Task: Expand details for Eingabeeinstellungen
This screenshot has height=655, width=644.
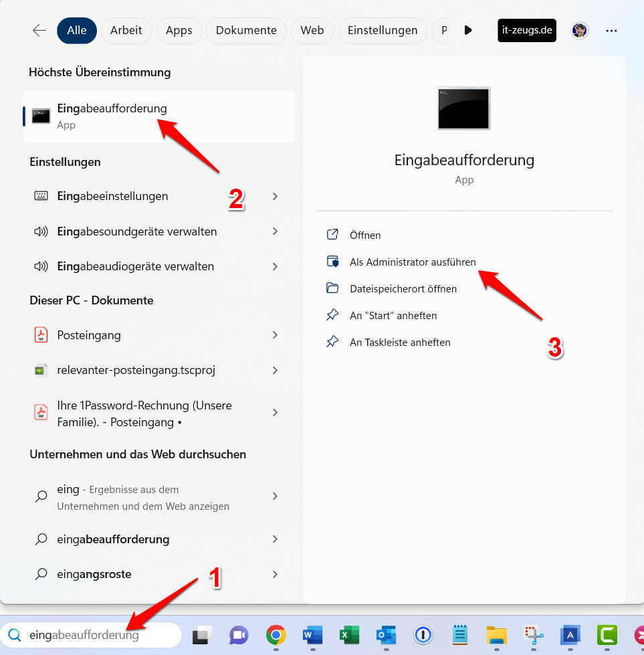Action: [275, 196]
